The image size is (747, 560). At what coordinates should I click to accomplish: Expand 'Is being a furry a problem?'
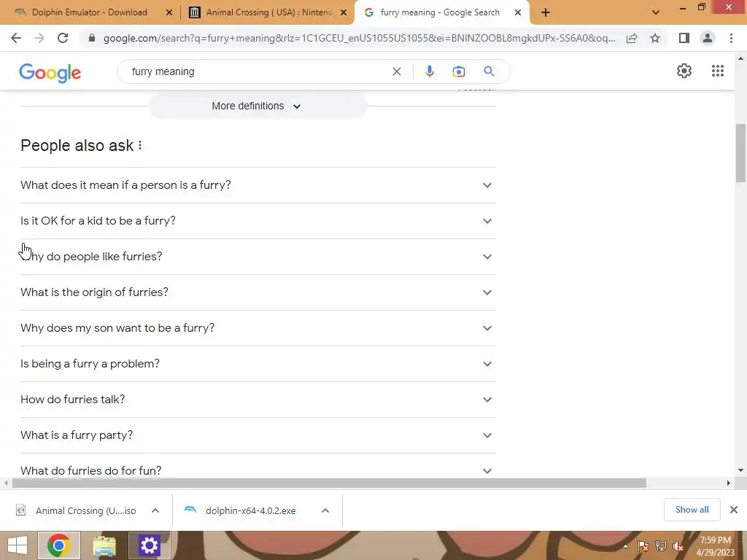pos(258,363)
